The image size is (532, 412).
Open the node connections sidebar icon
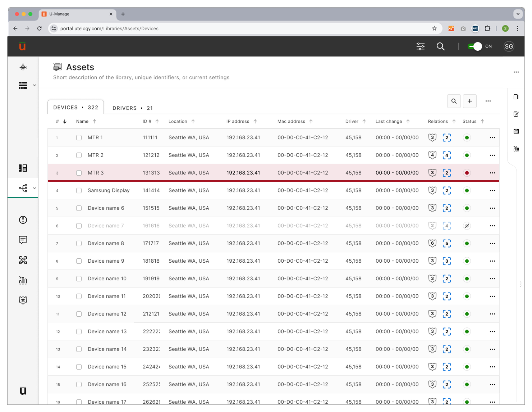(23, 188)
